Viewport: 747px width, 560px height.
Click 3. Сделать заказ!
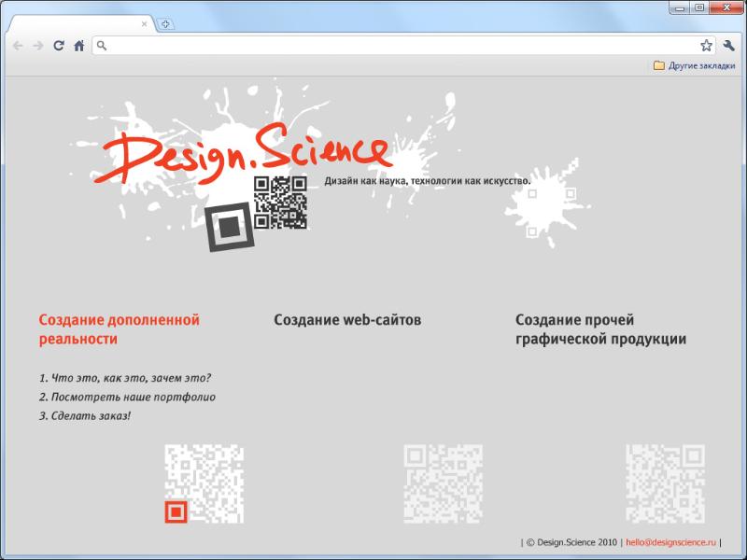(x=85, y=415)
